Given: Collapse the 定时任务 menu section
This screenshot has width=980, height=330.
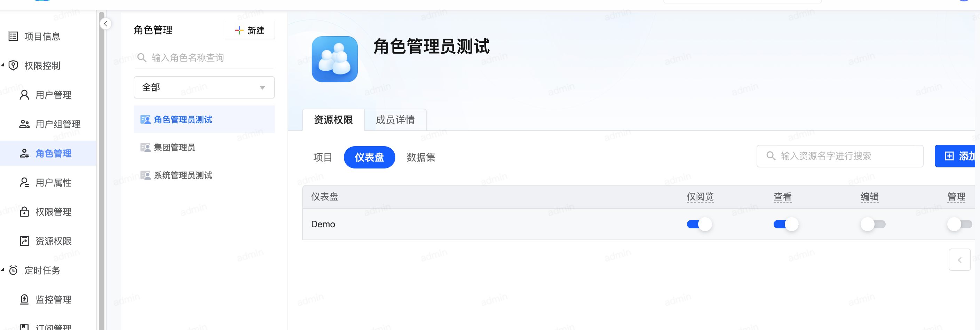Looking at the screenshot, I should point(3,270).
